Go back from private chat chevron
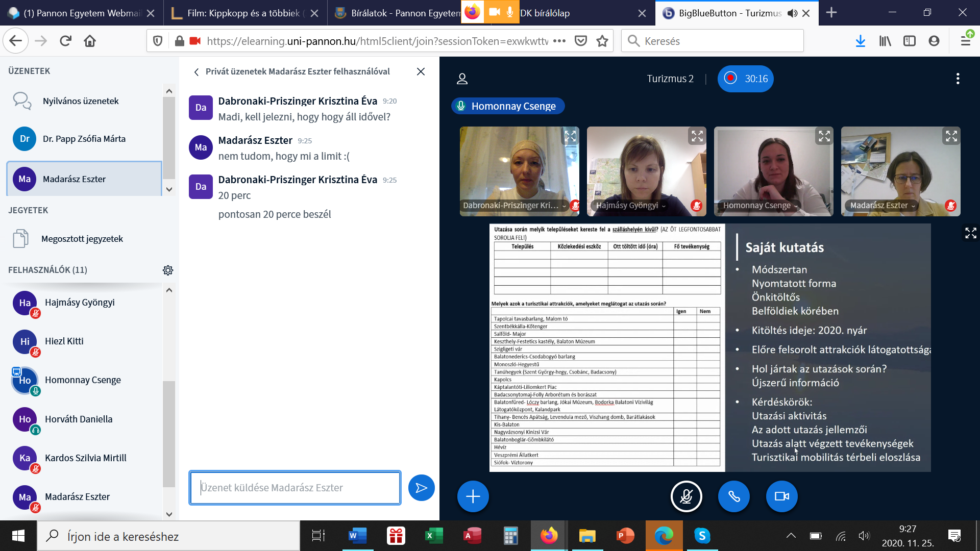Image resolution: width=980 pixels, height=551 pixels. tap(197, 72)
